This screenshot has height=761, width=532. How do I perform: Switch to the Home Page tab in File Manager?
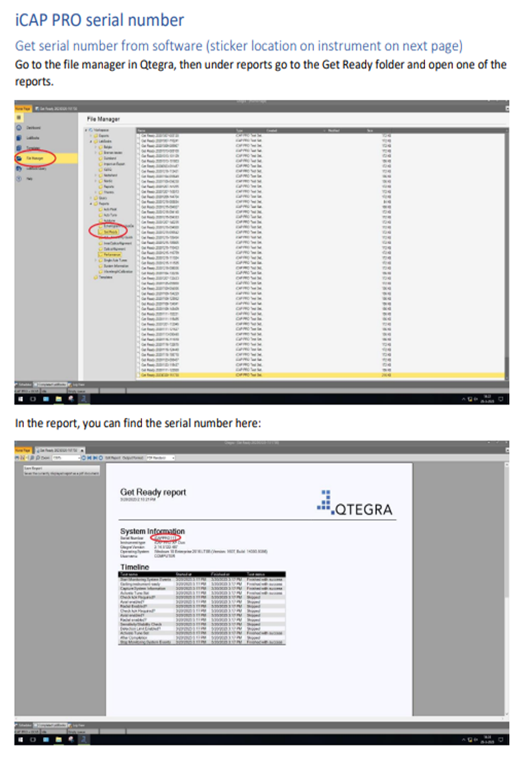click(23, 108)
